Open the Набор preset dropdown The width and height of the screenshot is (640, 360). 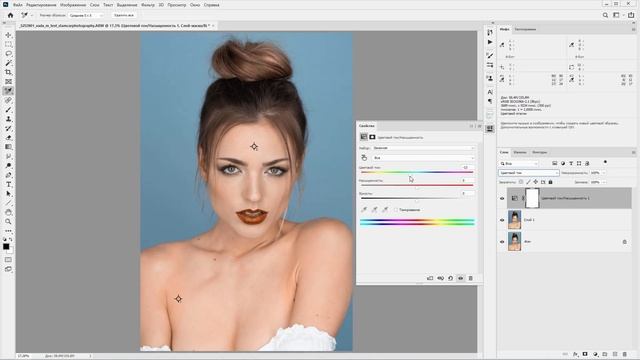(423, 148)
